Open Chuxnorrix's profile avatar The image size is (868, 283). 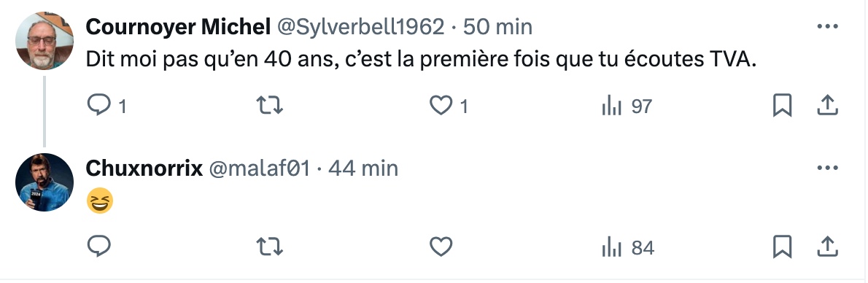(44, 182)
